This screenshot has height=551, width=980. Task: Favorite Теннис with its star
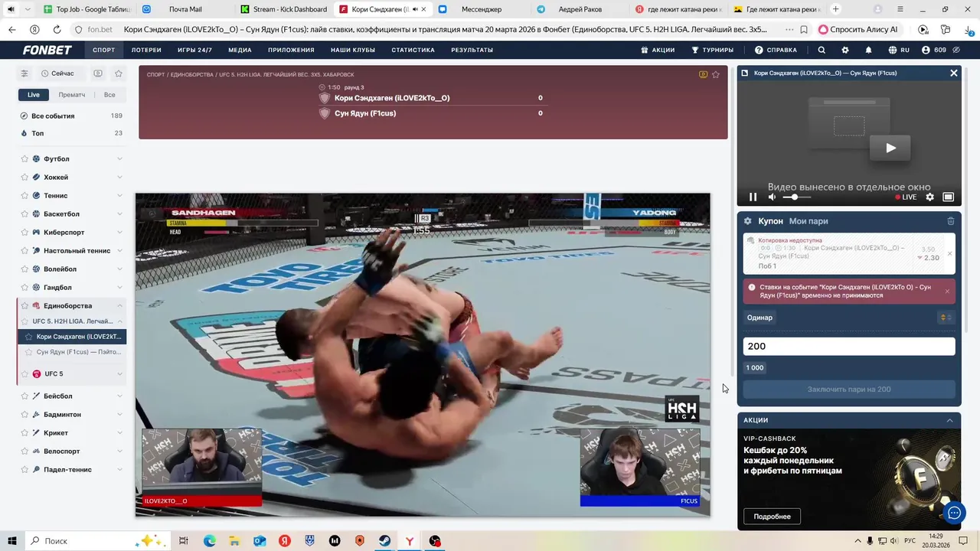click(24, 196)
